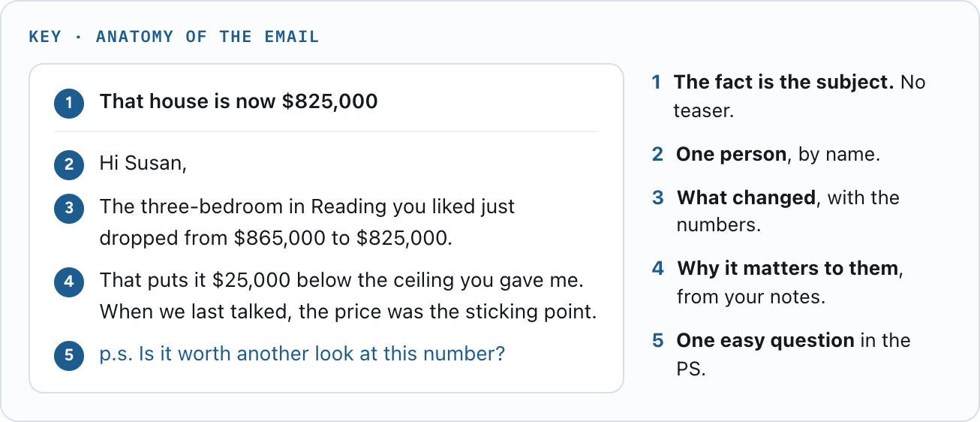Viewport: 980px width, 422px height.
Task: Click legend number 3 for What changed
Action: tap(658, 198)
